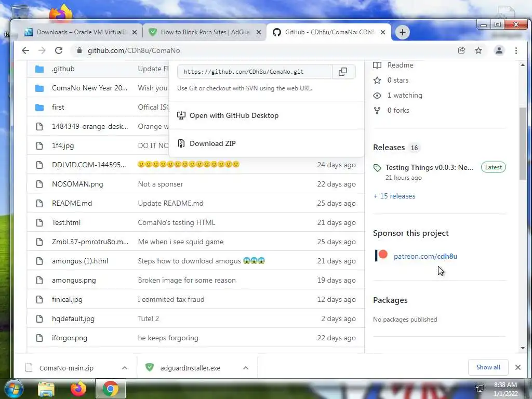Close the Downloads Oracle VM VirtualBox tab
The width and height of the screenshot is (532, 399).
(135, 32)
